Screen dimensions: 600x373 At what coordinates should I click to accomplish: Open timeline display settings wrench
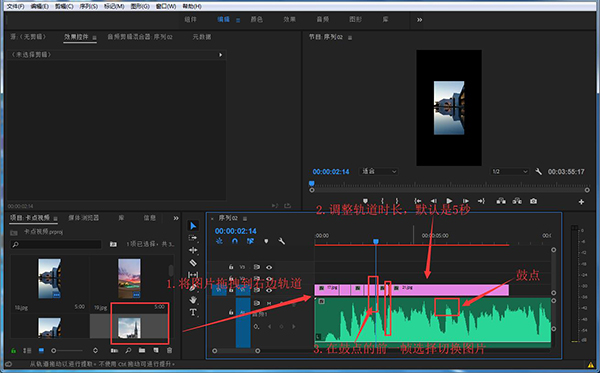point(282,241)
